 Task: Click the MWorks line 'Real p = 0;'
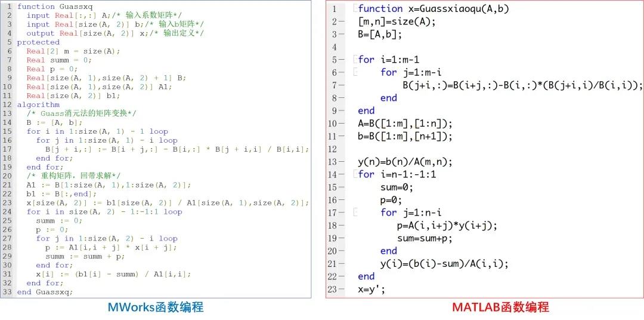(x=52, y=69)
